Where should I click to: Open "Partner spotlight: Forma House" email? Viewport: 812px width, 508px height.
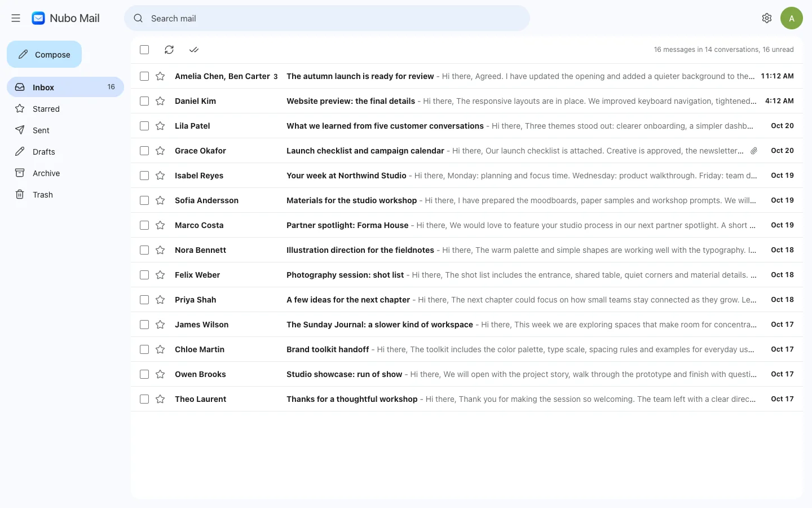[x=467, y=225]
